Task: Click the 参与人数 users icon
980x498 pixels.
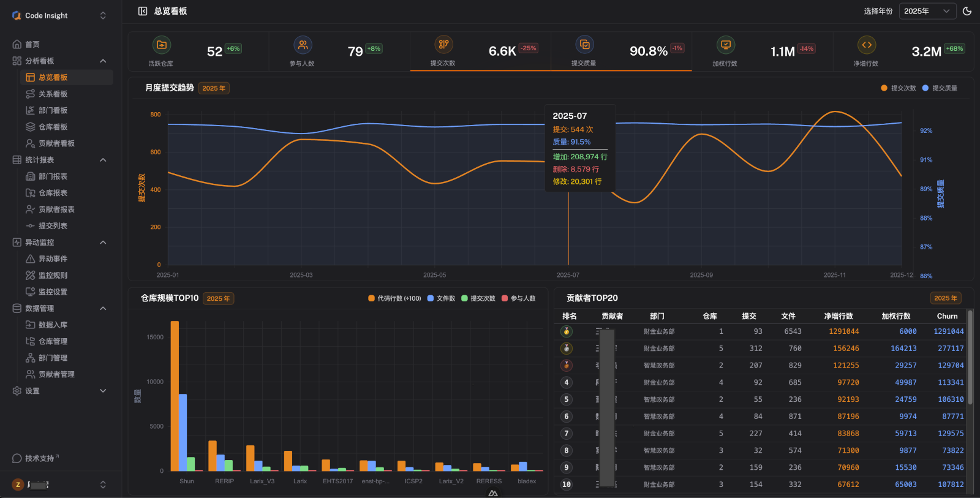Action: [303, 45]
